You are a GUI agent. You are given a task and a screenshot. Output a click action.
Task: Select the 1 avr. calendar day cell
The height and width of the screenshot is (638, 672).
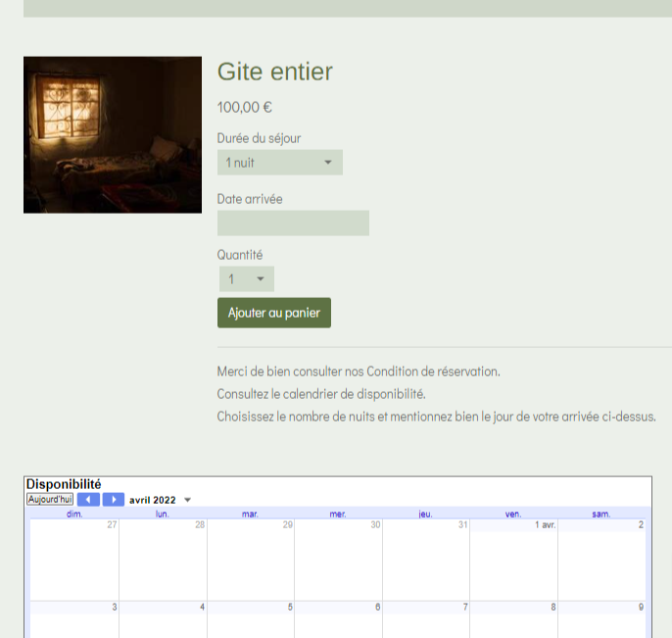coord(513,559)
